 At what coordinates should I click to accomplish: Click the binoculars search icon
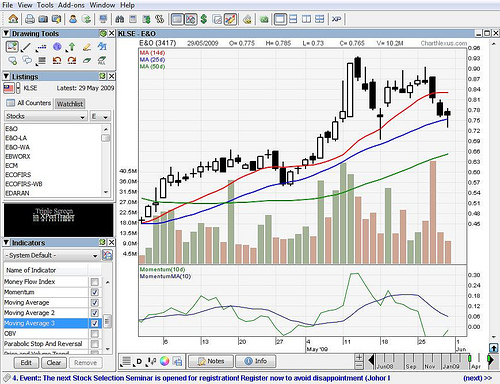pyautogui.click(x=120, y=19)
